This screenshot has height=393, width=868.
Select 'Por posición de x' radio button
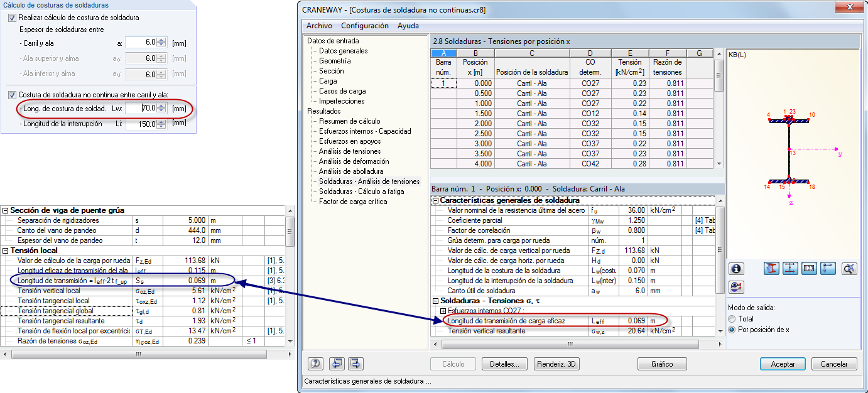(x=732, y=330)
